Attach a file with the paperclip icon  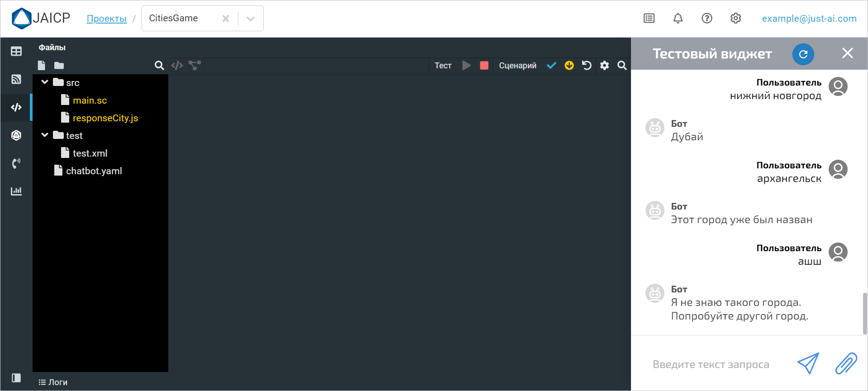pos(845,363)
